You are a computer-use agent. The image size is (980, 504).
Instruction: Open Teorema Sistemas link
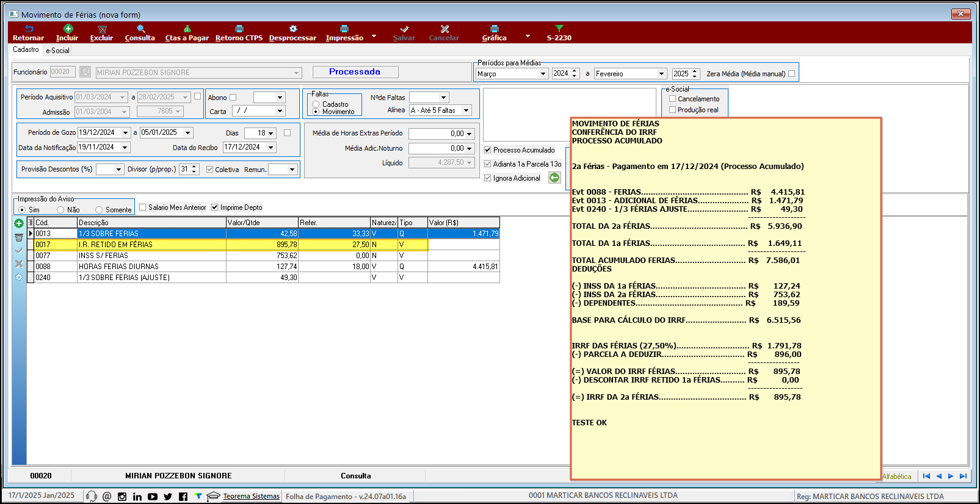(x=252, y=496)
